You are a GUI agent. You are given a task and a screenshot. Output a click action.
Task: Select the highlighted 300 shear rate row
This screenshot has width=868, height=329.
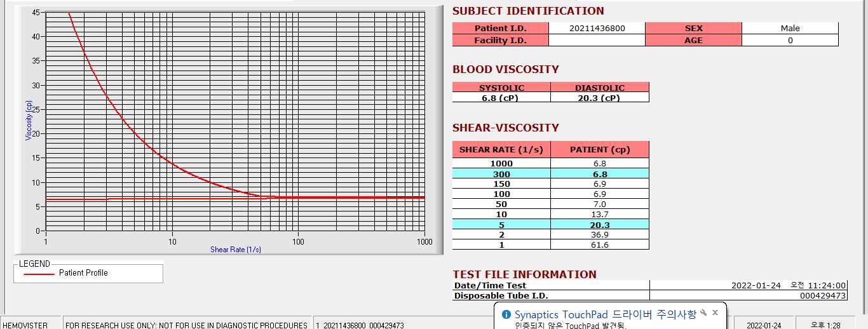tap(551, 174)
